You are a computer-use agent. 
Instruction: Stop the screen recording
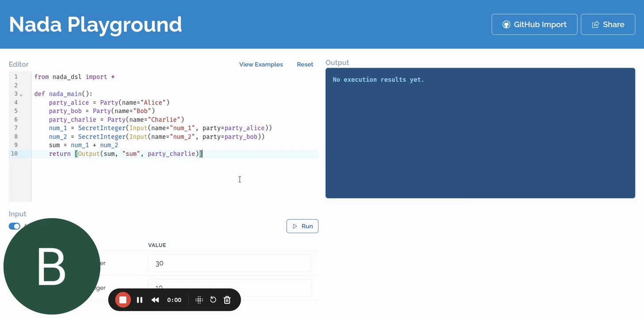tap(123, 300)
